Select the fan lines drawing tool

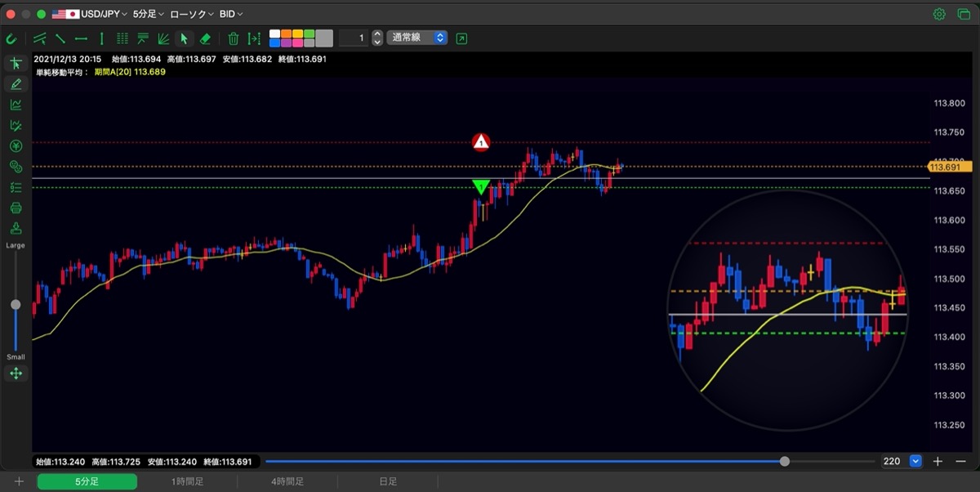click(x=163, y=38)
